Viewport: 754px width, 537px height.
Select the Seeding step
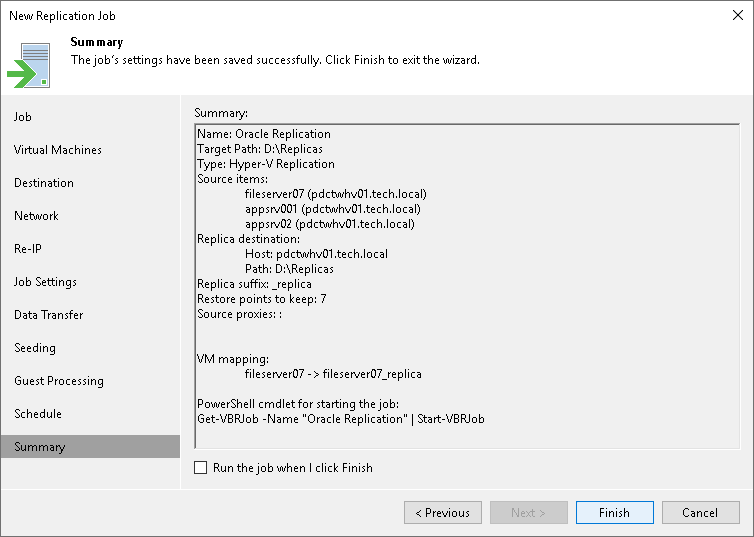(35, 348)
